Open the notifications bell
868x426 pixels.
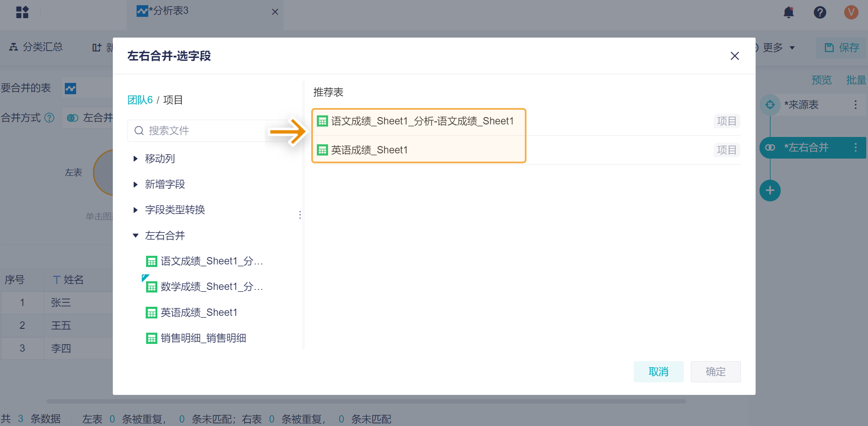789,12
